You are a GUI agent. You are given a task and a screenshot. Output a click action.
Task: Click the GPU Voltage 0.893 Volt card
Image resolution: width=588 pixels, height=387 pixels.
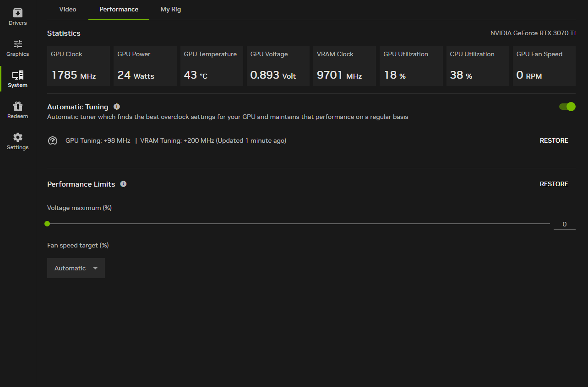point(278,66)
